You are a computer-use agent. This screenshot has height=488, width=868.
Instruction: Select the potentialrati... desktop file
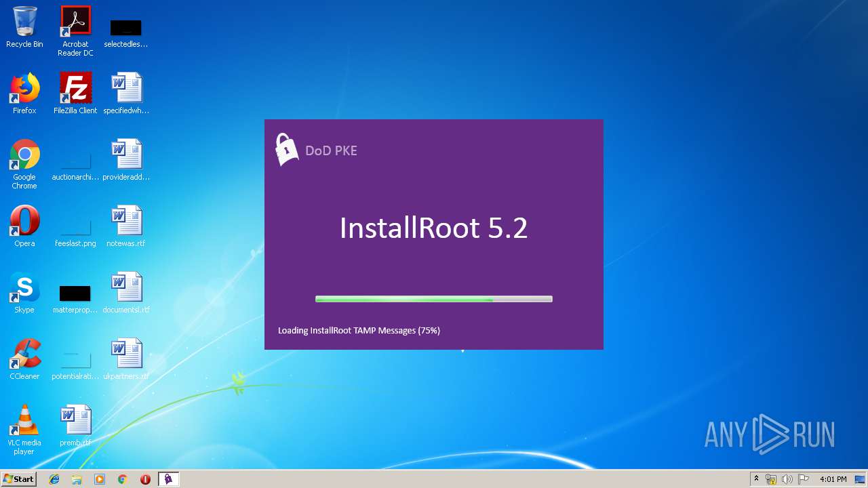pyautogui.click(x=75, y=363)
